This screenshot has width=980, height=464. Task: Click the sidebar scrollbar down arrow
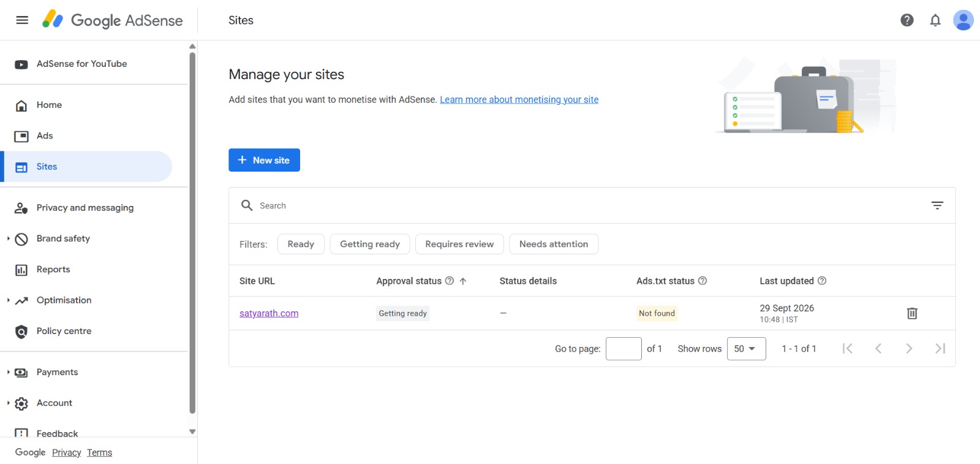pyautogui.click(x=192, y=432)
